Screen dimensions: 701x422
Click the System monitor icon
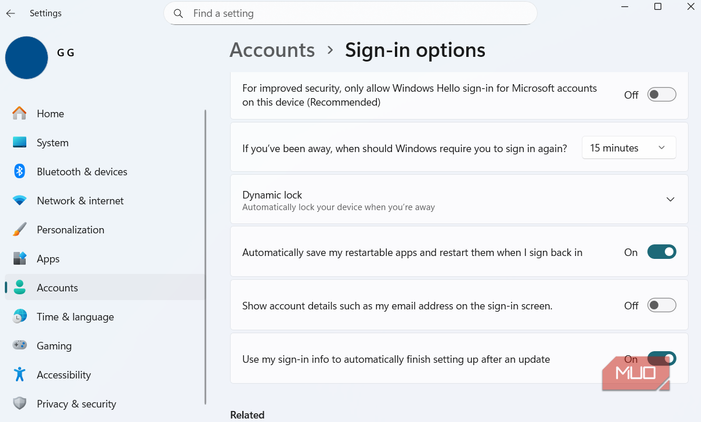[19, 142]
